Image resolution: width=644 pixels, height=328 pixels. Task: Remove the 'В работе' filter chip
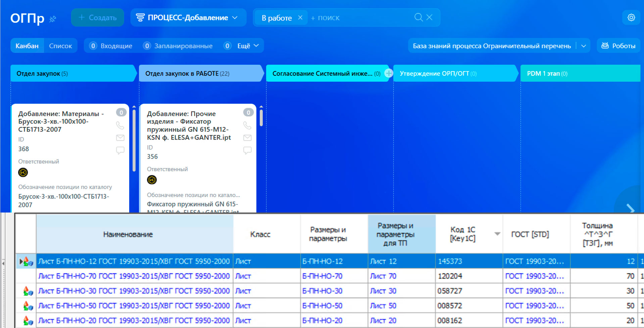tap(300, 17)
